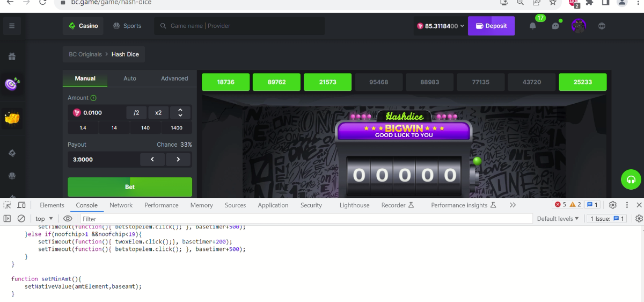Click the purple Deposit button

491,26
